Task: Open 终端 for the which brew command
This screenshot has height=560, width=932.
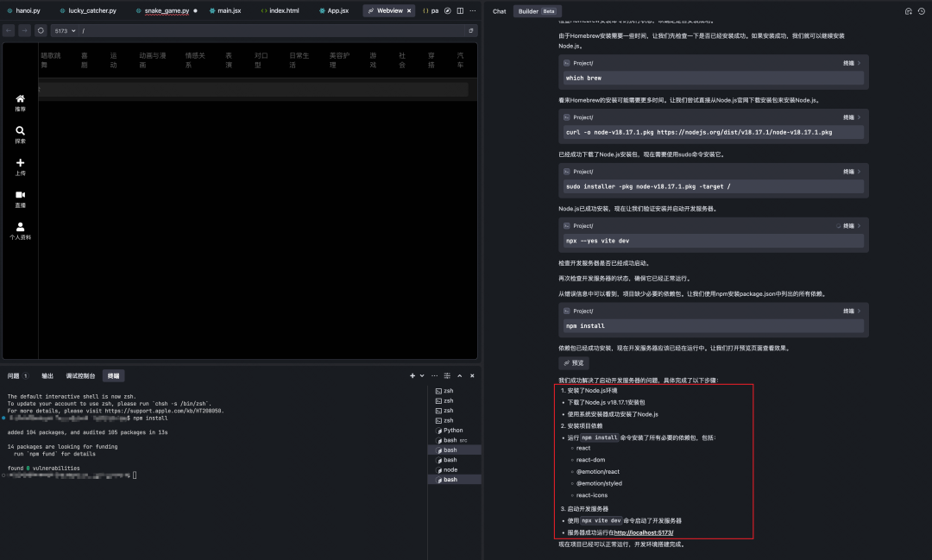Action: [852, 63]
